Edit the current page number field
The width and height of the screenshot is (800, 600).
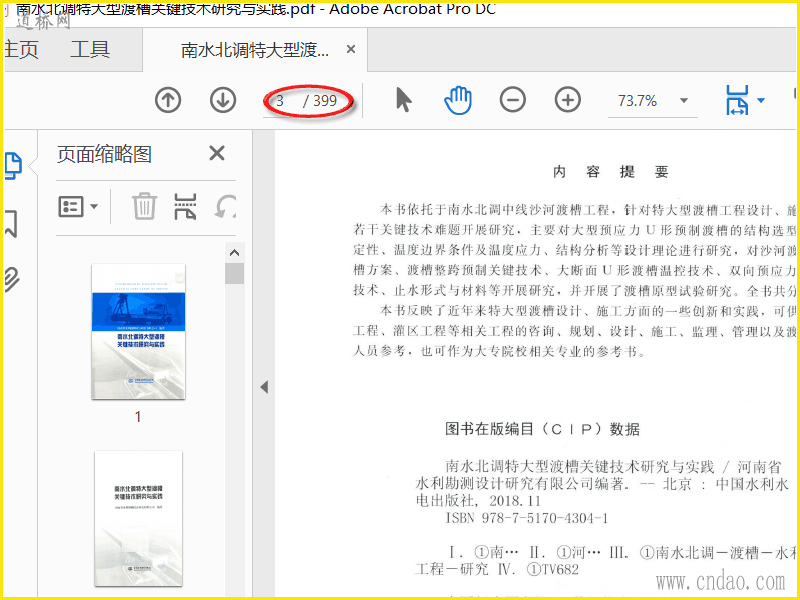tap(281, 101)
